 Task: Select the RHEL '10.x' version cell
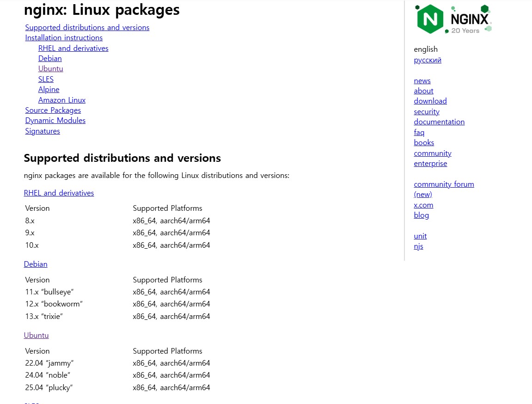click(x=32, y=245)
